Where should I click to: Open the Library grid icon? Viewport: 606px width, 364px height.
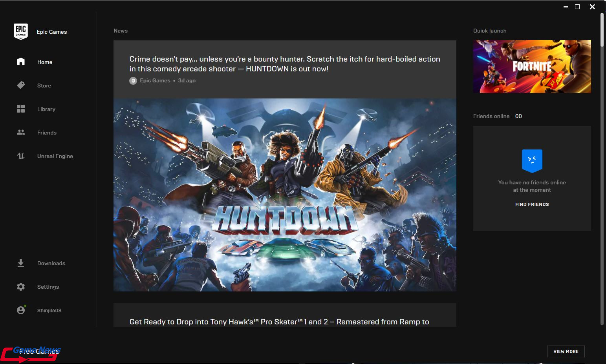pyautogui.click(x=21, y=109)
